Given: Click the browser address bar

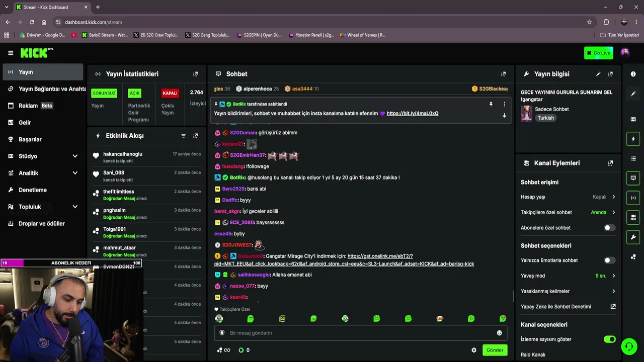Looking at the screenshot, I should [322, 22].
